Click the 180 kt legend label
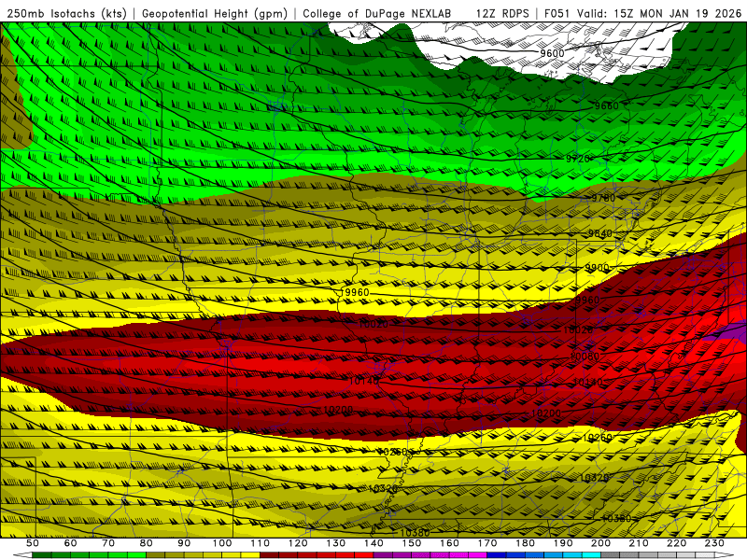Screen dimensions: 747x560 (526, 543)
